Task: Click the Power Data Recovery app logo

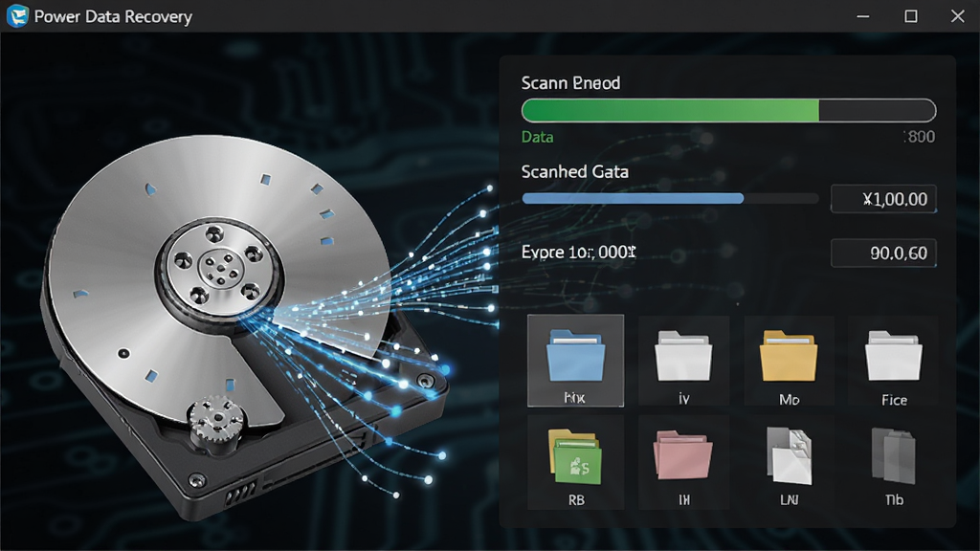Action: (x=17, y=15)
